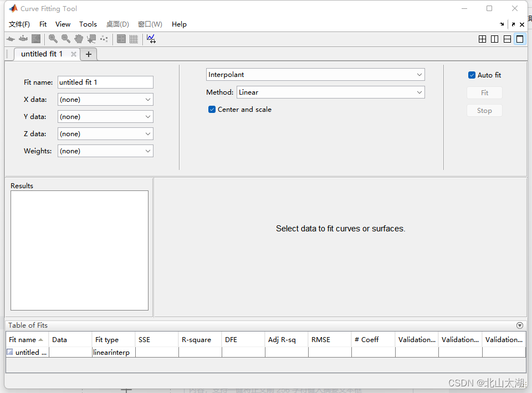Collapse the Table of Fits panel
532x393 pixels.
[520, 325]
